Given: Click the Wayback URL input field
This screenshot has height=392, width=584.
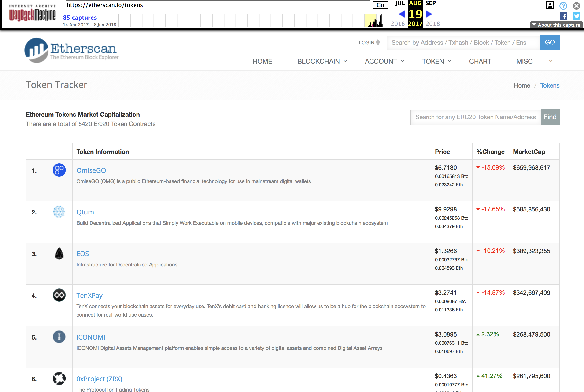Looking at the screenshot, I should 218,5.
